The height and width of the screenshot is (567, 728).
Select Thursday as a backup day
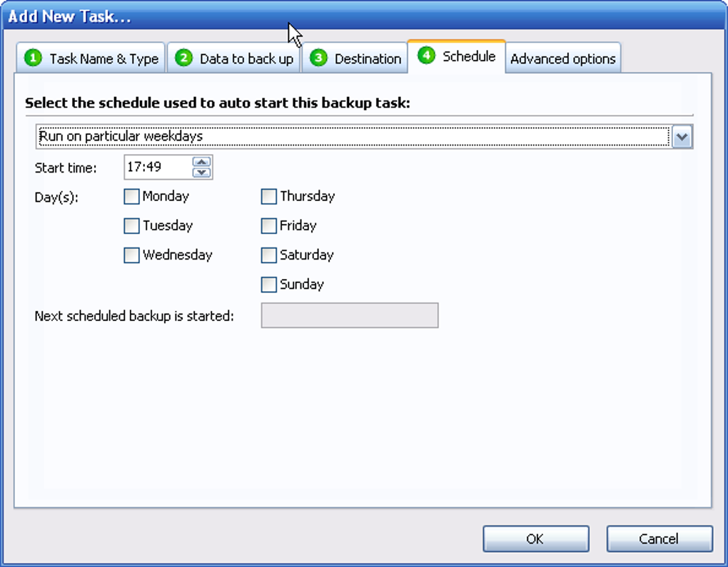point(268,197)
